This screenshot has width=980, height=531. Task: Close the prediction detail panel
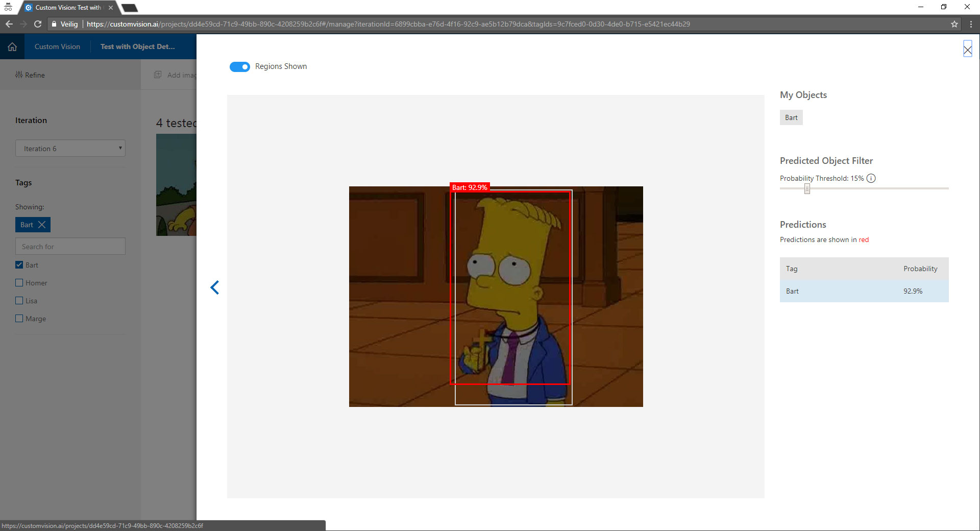[967, 49]
